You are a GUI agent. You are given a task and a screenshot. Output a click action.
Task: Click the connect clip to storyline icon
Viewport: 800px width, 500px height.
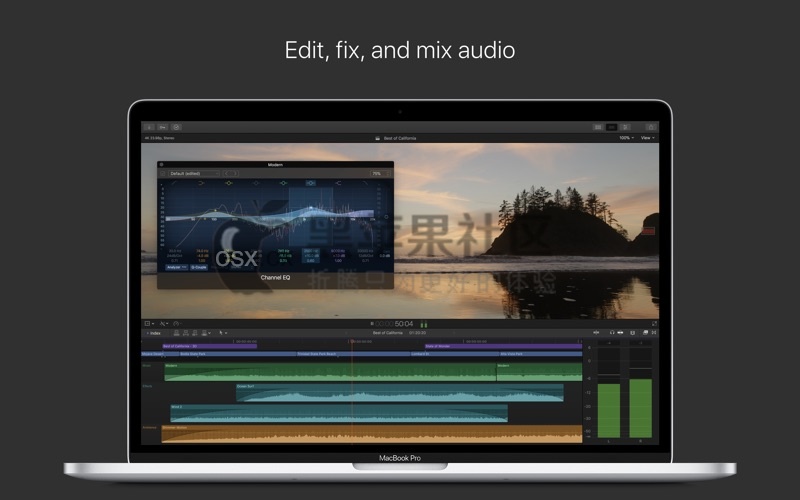177,333
